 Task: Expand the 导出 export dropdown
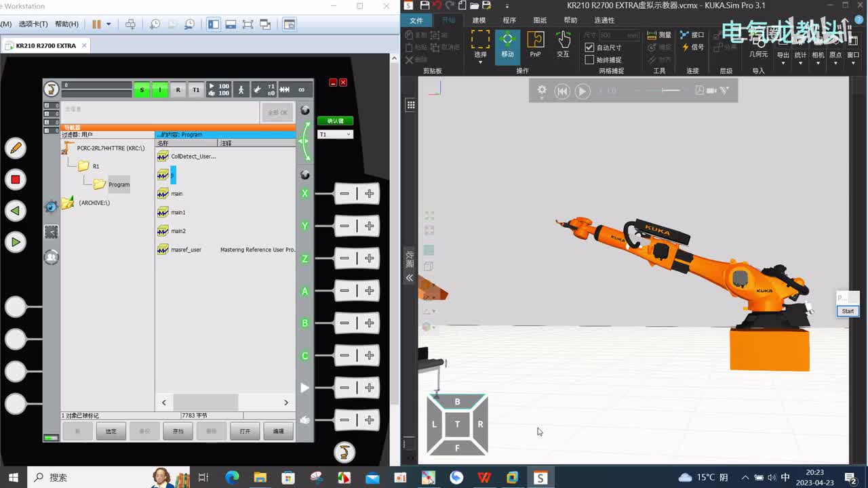pos(783,64)
